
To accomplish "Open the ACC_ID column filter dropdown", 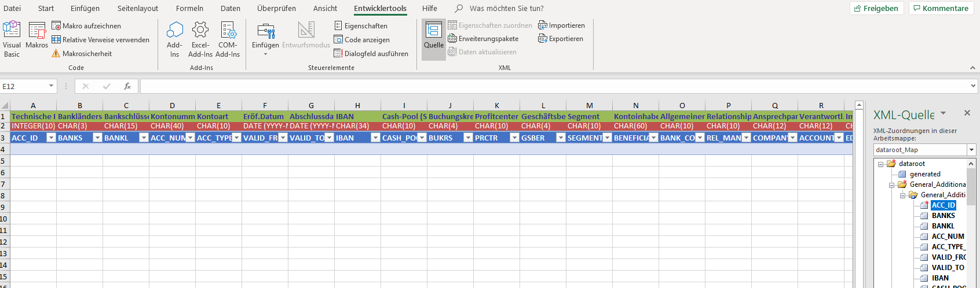I will (51, 138).
